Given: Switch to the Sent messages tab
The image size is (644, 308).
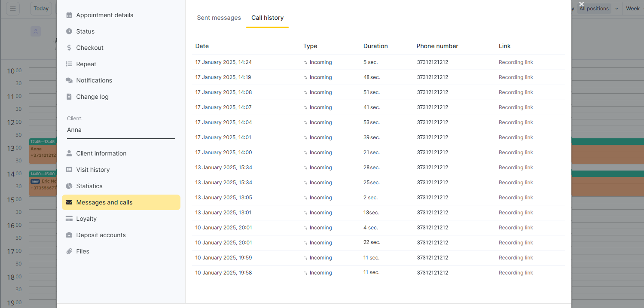Looking at the screenshot, I should (x=219, y=18).
